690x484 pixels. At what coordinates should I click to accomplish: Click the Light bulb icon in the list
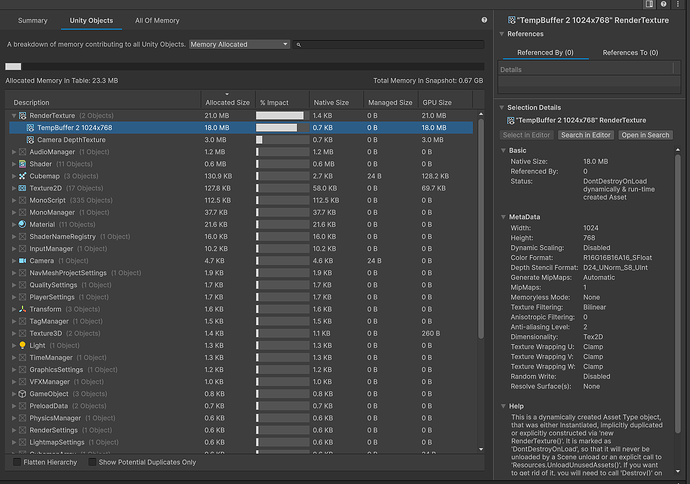tap(21, 345)
